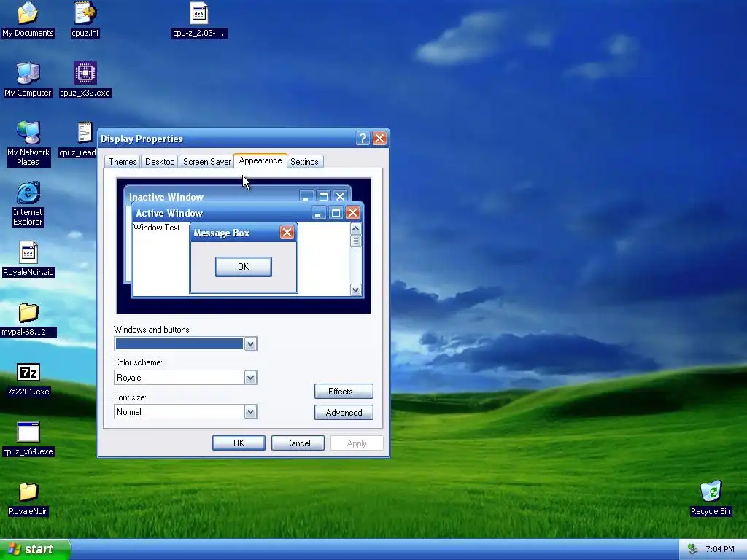Expand the Windows and buttons dropdown
The height and width of the screenshot is (560, 747).
point(251,344)
